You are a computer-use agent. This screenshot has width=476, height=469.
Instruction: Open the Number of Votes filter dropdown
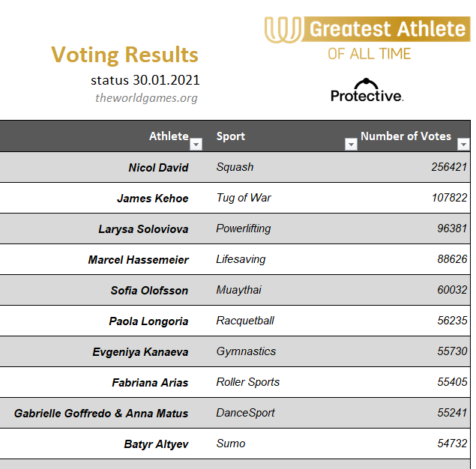pyautogui.click(x=463, y=144)
